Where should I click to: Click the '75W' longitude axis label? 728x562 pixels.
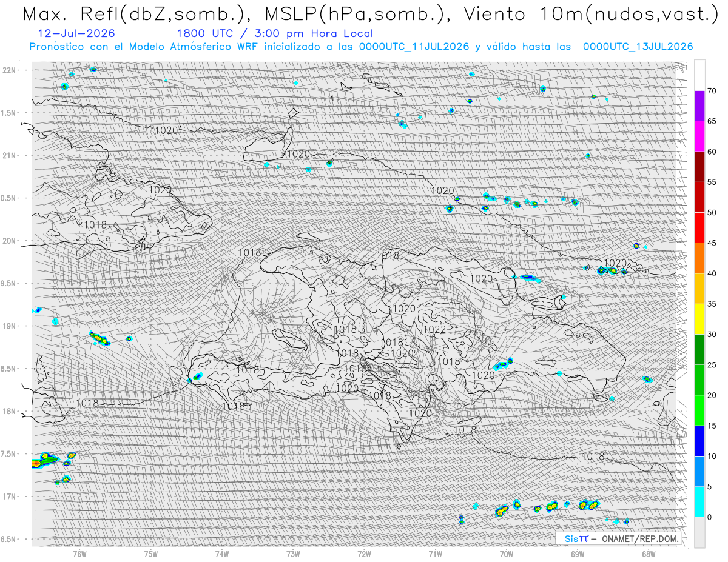point(151,554)
